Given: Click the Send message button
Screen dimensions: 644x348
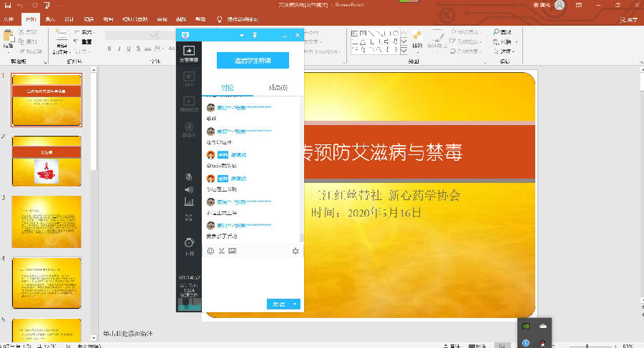Looking at the screenshot, I should pos(279,304).
